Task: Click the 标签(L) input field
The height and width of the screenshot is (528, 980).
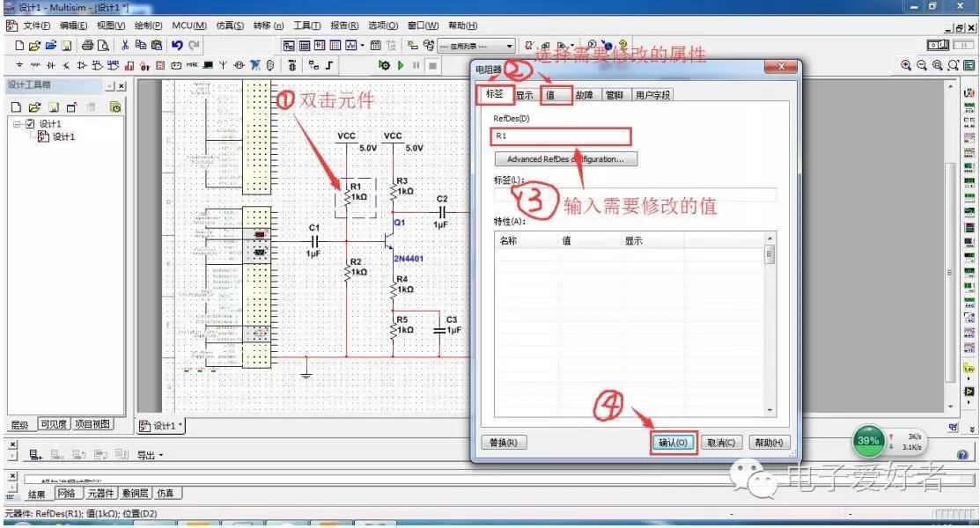Action: [635, 194]
